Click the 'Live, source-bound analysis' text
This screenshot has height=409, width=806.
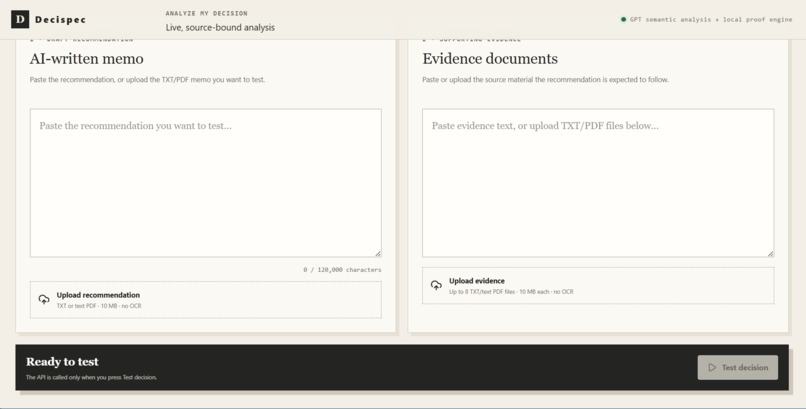[x=220, y=28]
